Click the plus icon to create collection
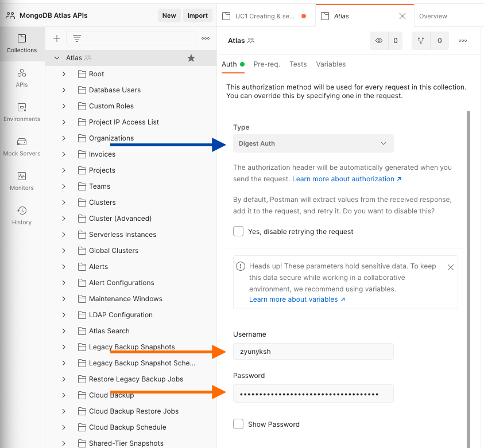The height and width of the screenshot is (448, 484). coord(57,38)
